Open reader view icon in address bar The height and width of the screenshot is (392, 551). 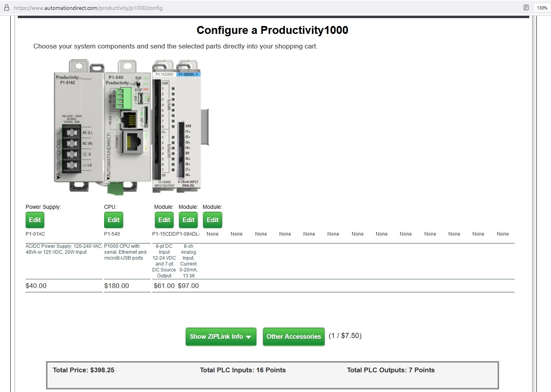(526, 7)
